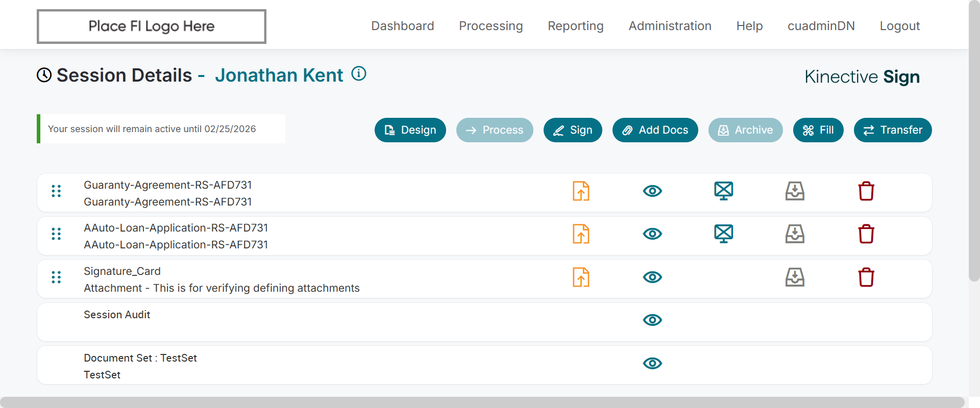Open the Help menu
980x408 pixels.
pos(749,26)
